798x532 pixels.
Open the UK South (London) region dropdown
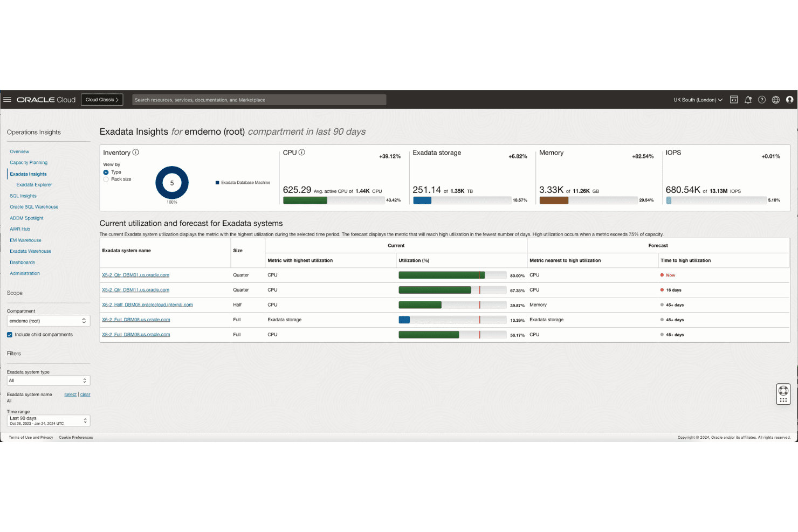click(698, 100)
